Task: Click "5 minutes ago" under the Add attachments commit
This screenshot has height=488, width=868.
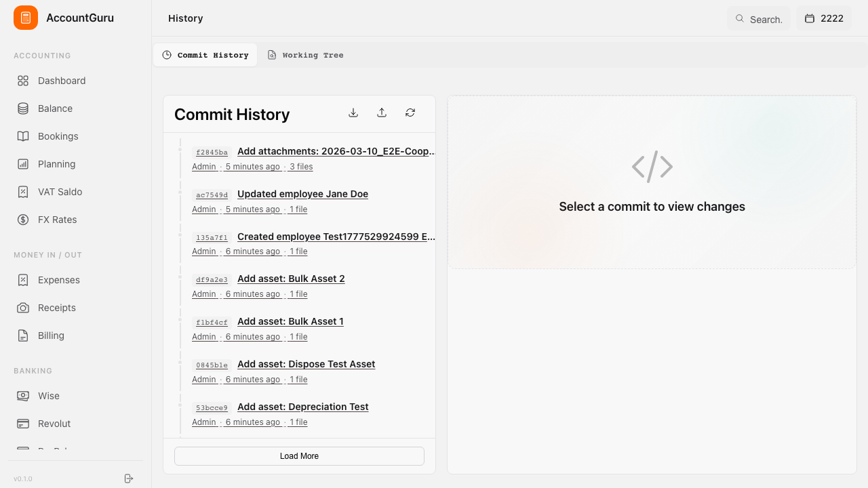Action: tap(253, 167)
